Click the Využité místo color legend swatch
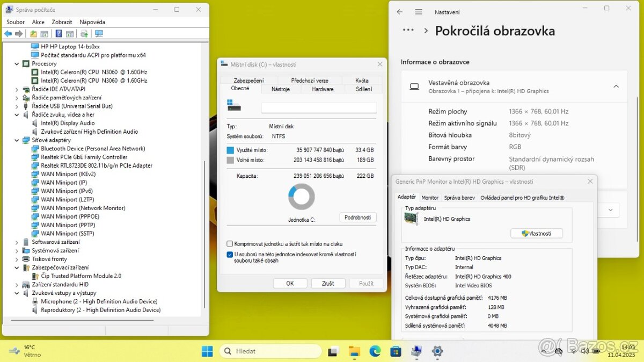Screen dimensions: 644x362 click(x=232, y=149)
